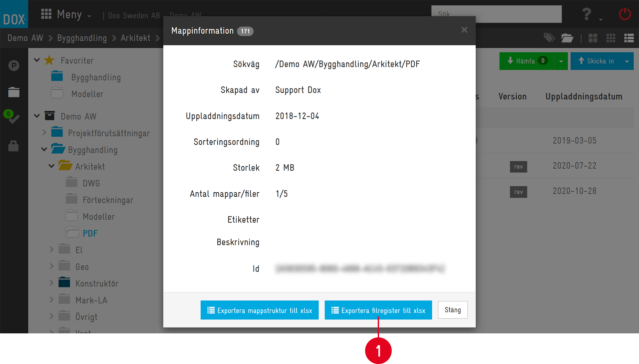The image size is (639, 364).
Task: Select the Geo folder icon
Action: pos(64,266)
